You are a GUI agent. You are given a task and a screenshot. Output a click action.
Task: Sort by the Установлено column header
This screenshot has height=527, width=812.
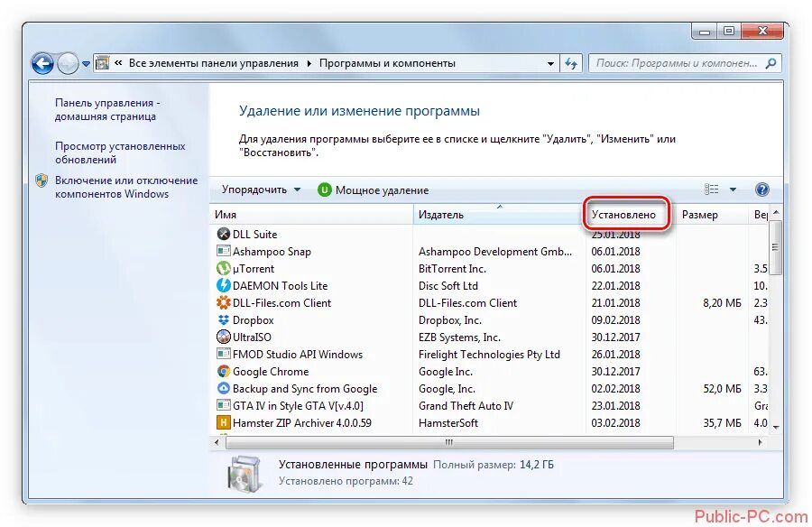pyautogui.click(x=631, y=215)
